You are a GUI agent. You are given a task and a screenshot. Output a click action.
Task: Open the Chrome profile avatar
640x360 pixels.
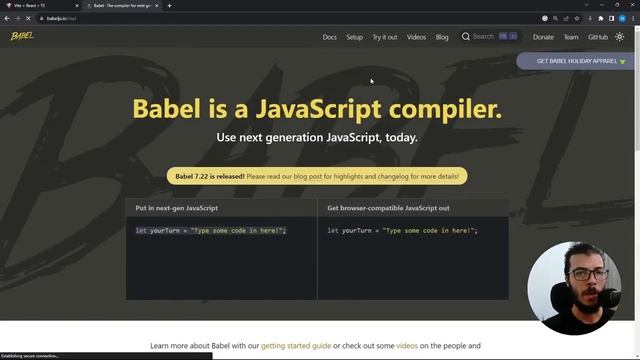point(622,18)
